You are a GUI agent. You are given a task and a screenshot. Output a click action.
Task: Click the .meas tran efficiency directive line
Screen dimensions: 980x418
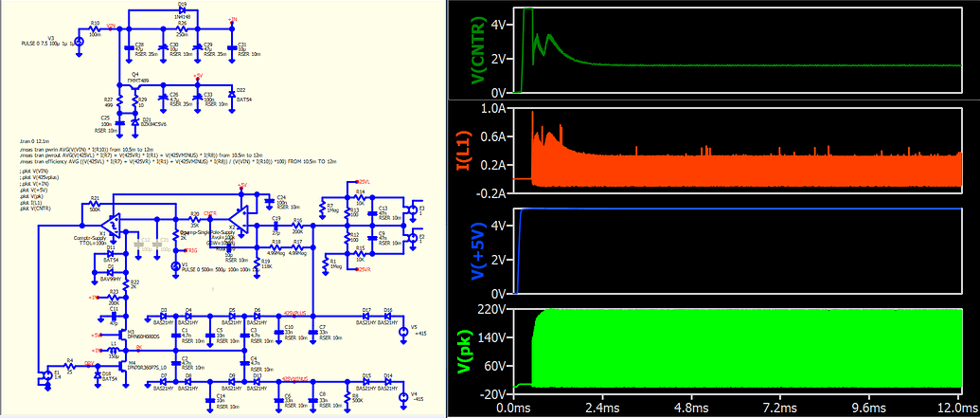pyautogui.click(x=177, y=161)
